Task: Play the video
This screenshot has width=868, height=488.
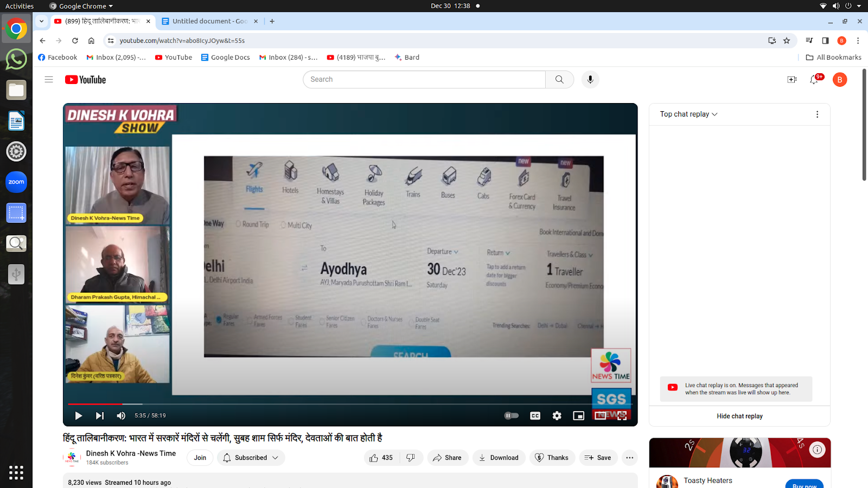Action: pyautogui.click(x=79, y=416)
